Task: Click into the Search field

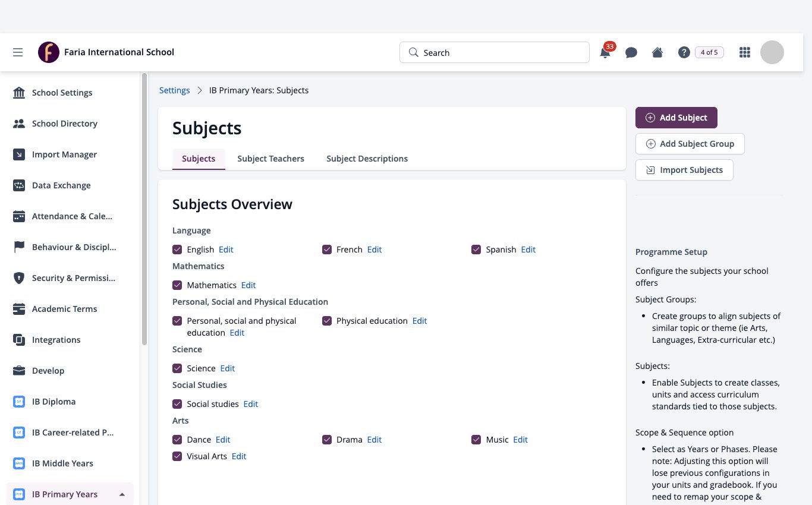Action: [x=495, y=52]
